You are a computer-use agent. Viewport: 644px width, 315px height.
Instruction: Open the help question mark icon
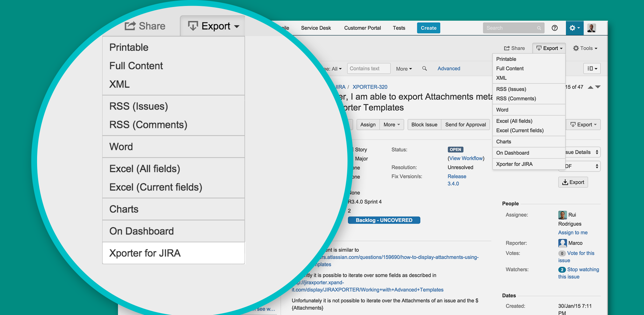pos(554,28)
